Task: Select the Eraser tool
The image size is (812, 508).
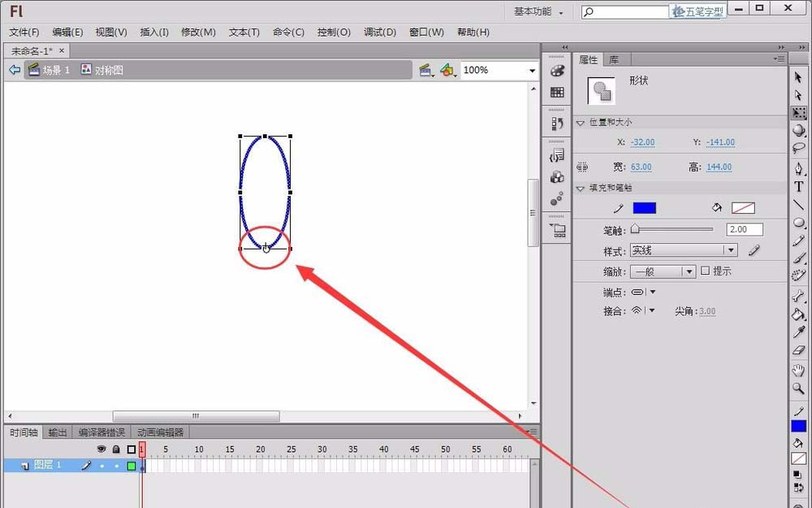Action: coord(798,350)
